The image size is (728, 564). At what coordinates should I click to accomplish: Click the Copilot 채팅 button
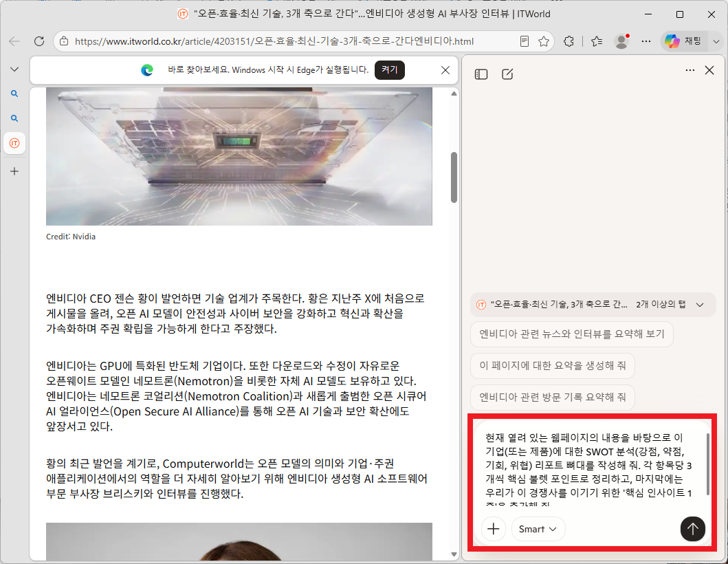(x=683, y=41)
